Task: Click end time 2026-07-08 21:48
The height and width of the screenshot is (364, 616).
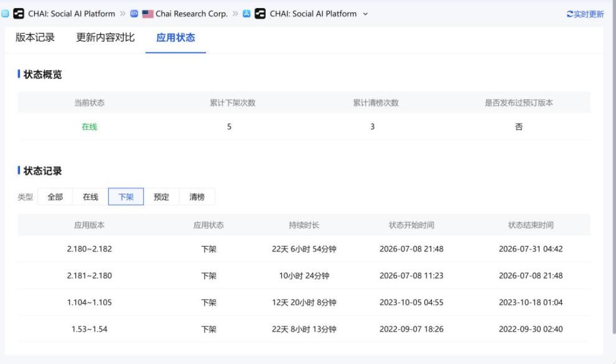Action: point(531,276)
